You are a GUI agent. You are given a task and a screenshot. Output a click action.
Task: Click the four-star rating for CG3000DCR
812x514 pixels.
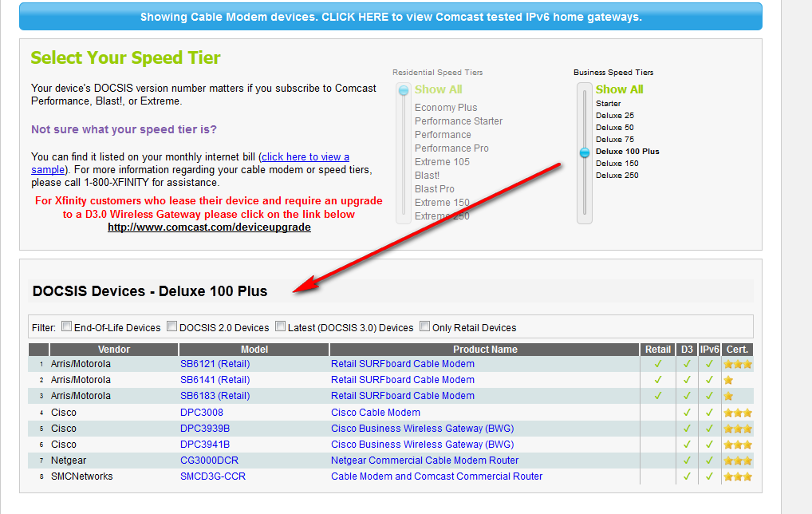(x=737, y=461)
